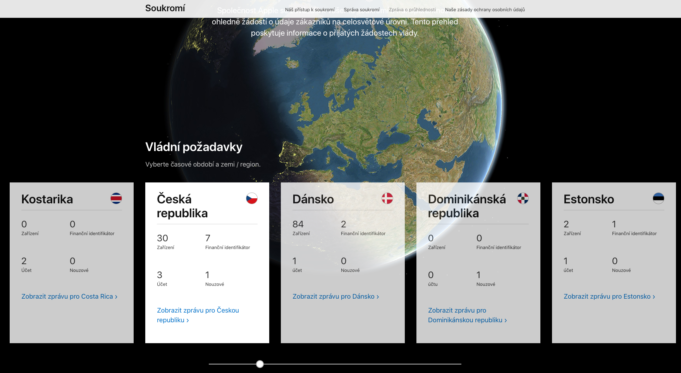Click 'Vyberte časové období a zemi / region' text
Screen dimensions: 681x373
click(203, 165)
